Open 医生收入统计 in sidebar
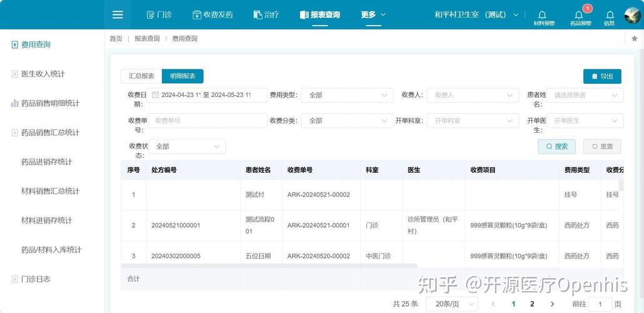The width and height of the screenshot is (644, 313). 43,74
